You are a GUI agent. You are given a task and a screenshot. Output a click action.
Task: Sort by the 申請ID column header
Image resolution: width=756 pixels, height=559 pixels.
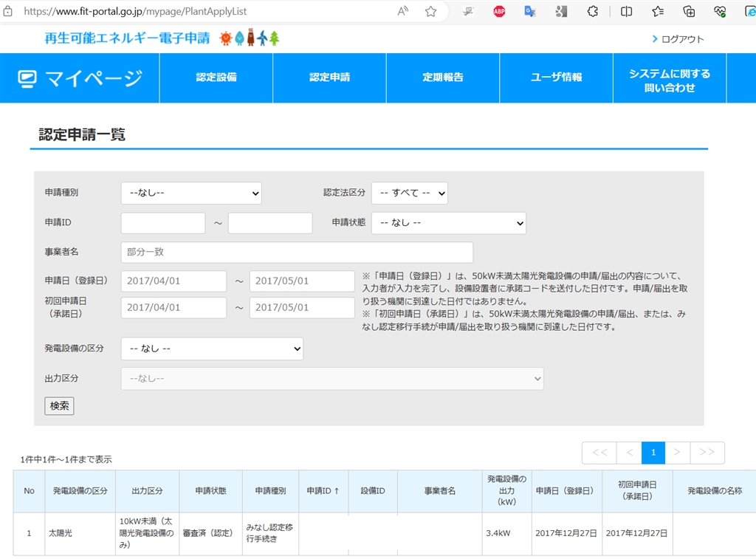tap(323, 491)
